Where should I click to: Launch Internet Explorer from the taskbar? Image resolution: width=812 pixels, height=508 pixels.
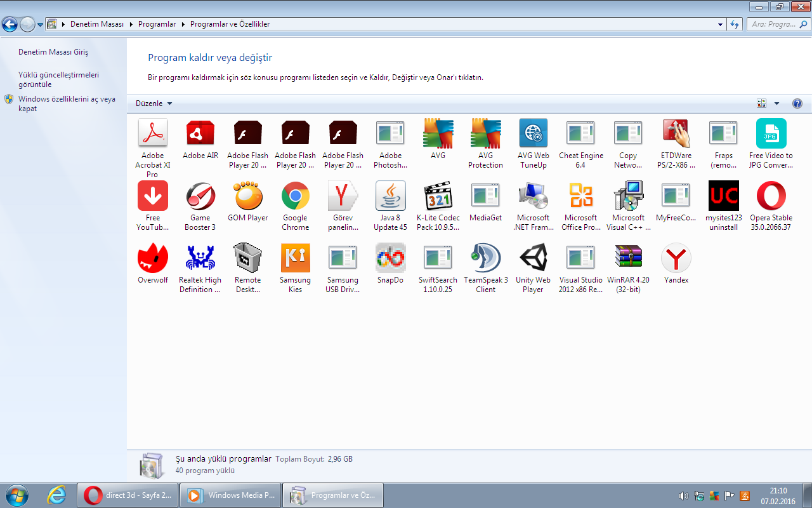click(57, 495)
